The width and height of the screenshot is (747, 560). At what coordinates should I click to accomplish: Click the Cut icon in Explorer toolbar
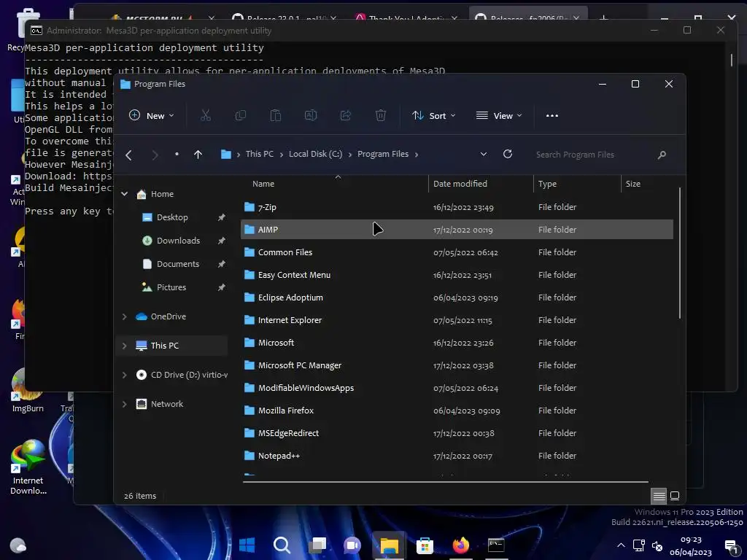[x=205, y=115]
